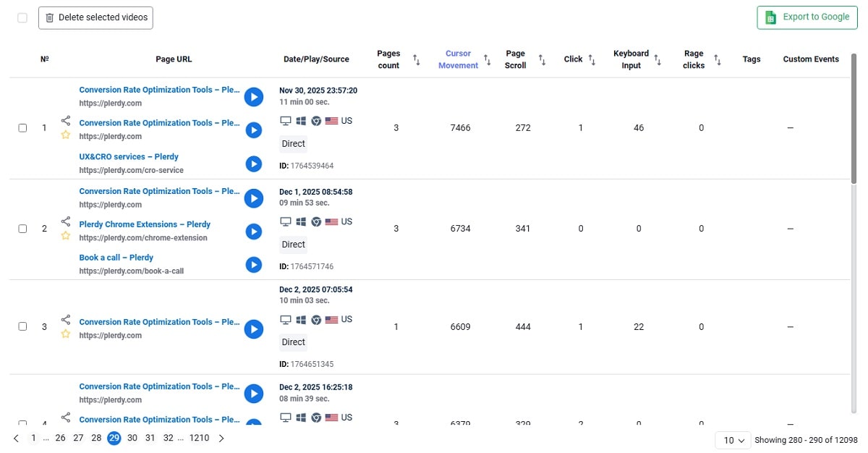868x453 pixels.
Task: Click share icon for session 3
Action: (x=66, y=320)
